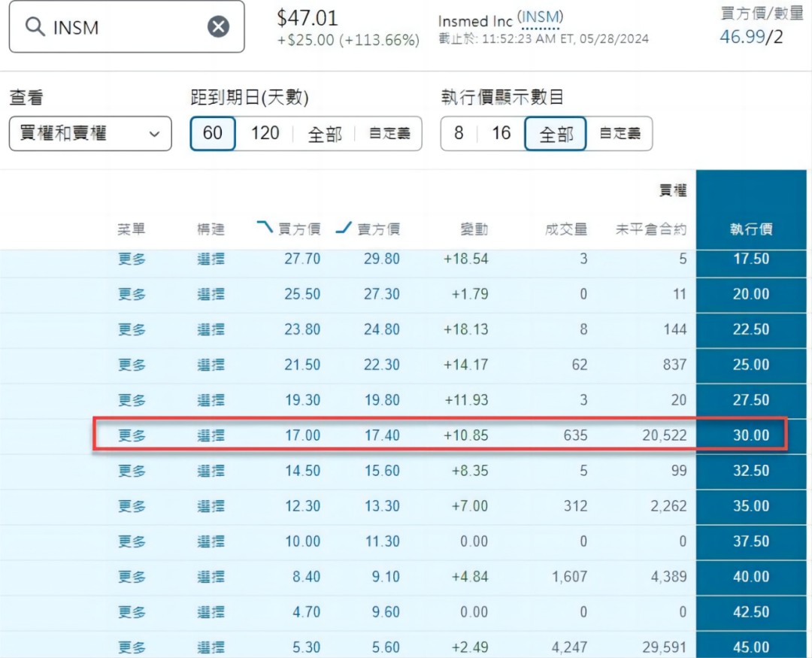The image size is (812, 658).
Task: Click 選擇 for the 45.00 strike
Action: pyautogui.click(x=211, y=647)
